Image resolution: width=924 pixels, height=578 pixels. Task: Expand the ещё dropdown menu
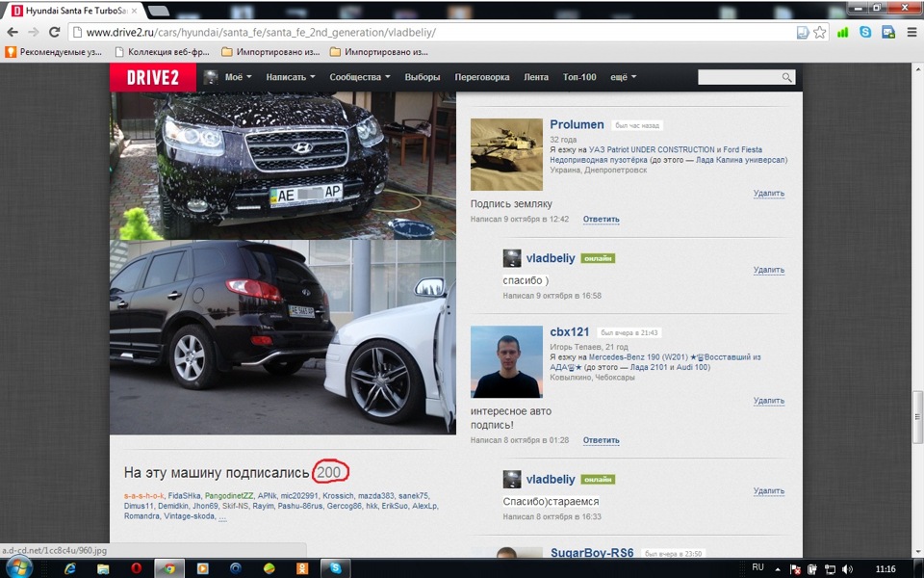click(x=623, y=77)
